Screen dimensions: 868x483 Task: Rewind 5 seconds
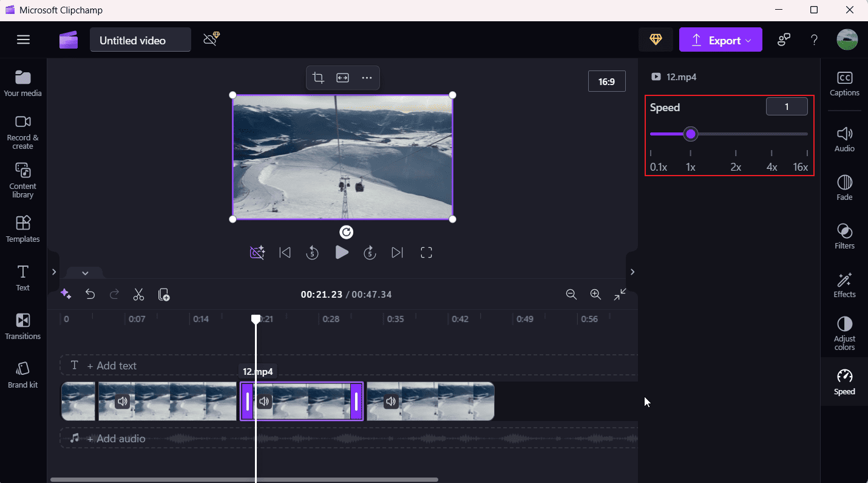coord(312,252)
